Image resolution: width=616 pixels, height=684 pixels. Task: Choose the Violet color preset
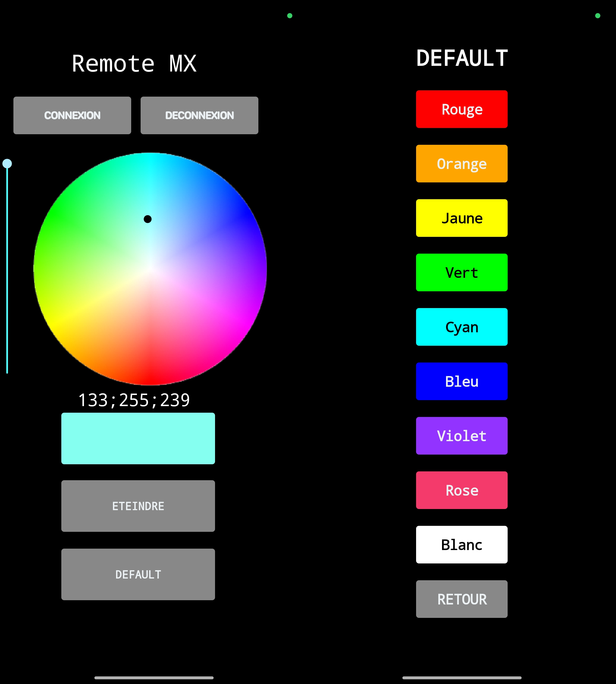pos(461,436)
